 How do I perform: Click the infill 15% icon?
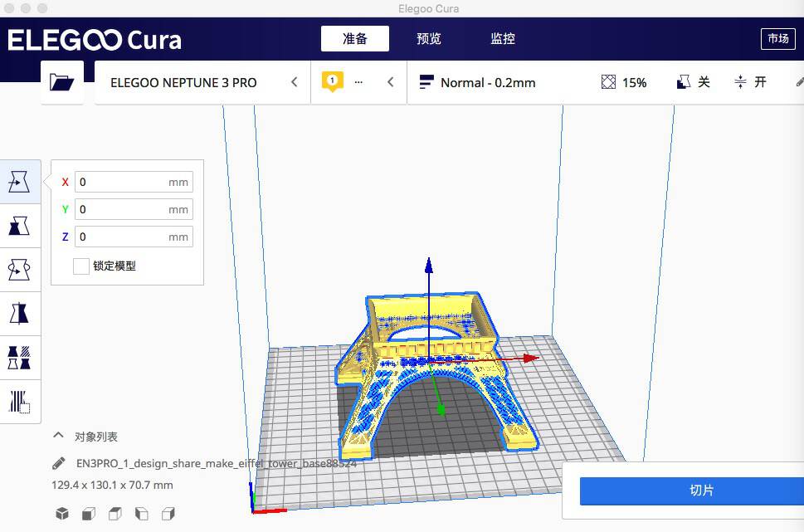(x=608, y=82)
